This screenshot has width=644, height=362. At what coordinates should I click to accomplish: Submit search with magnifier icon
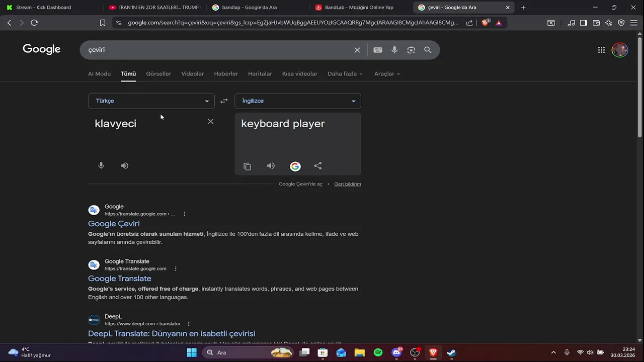click(428, 50)
